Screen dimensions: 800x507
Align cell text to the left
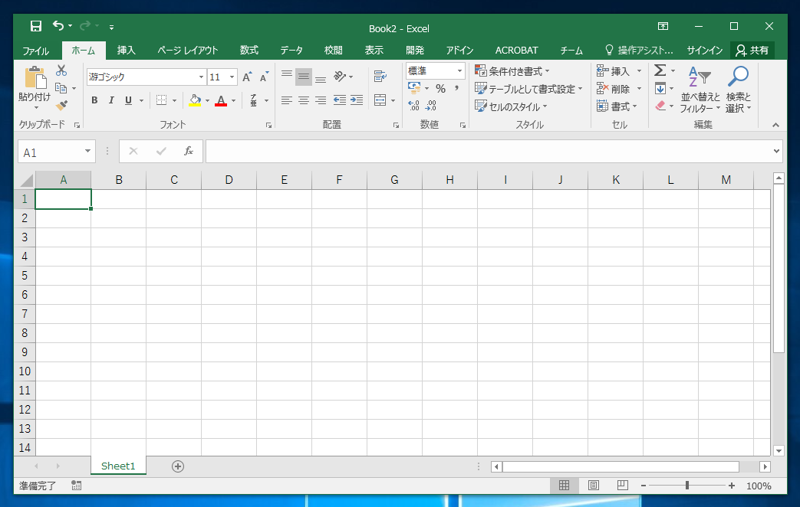coord(287,100)
